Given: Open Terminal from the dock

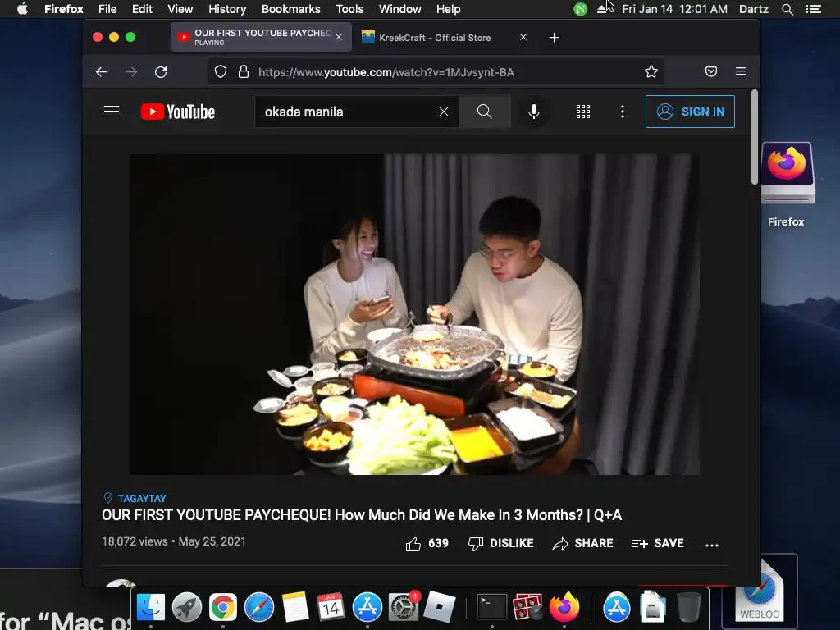Looking at the screenshot, I should click(491, 608).
